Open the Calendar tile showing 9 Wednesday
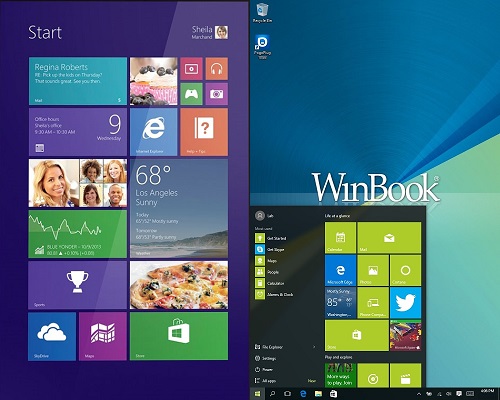The width and height of the screenshot is (500, 400). click(78, 132)
